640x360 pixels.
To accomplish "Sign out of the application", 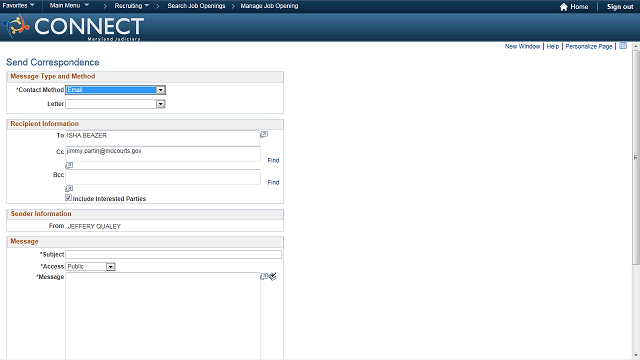I will point(620,7).
